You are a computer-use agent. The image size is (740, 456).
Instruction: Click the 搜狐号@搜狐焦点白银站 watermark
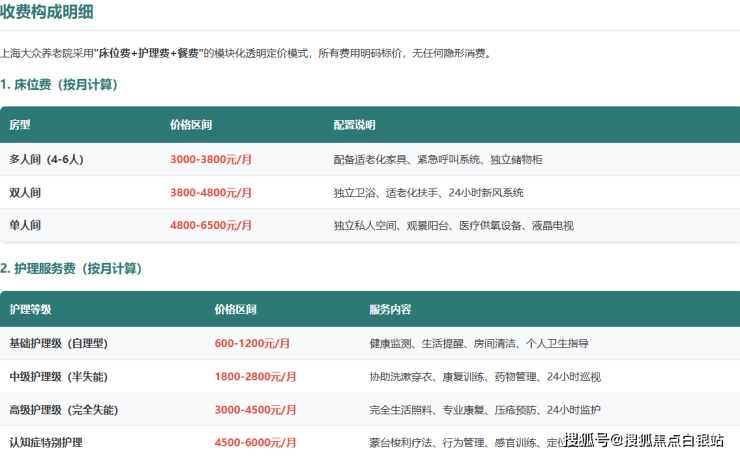coord(645,441)
